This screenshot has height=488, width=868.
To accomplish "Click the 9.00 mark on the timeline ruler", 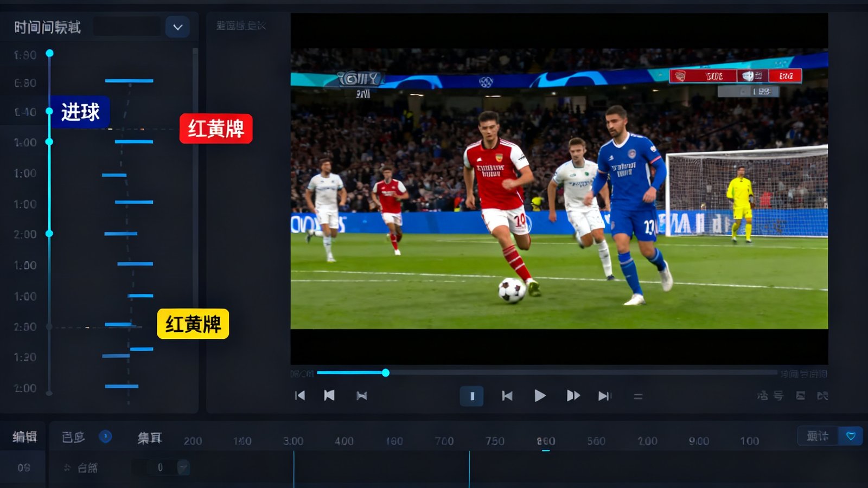I will coord(699,441).
